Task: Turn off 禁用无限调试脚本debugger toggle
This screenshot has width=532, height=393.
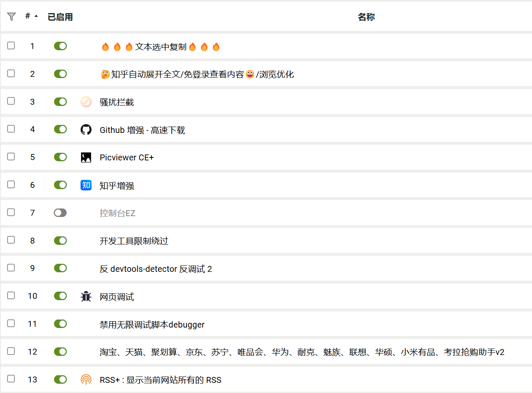Action: [x=60, y=324]
